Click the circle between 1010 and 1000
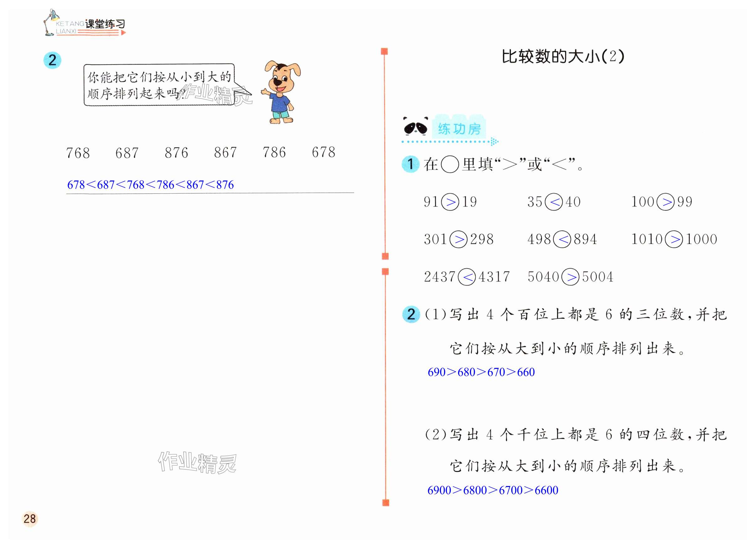This screenshot has height=549, width=756. [x=674, y=239]
